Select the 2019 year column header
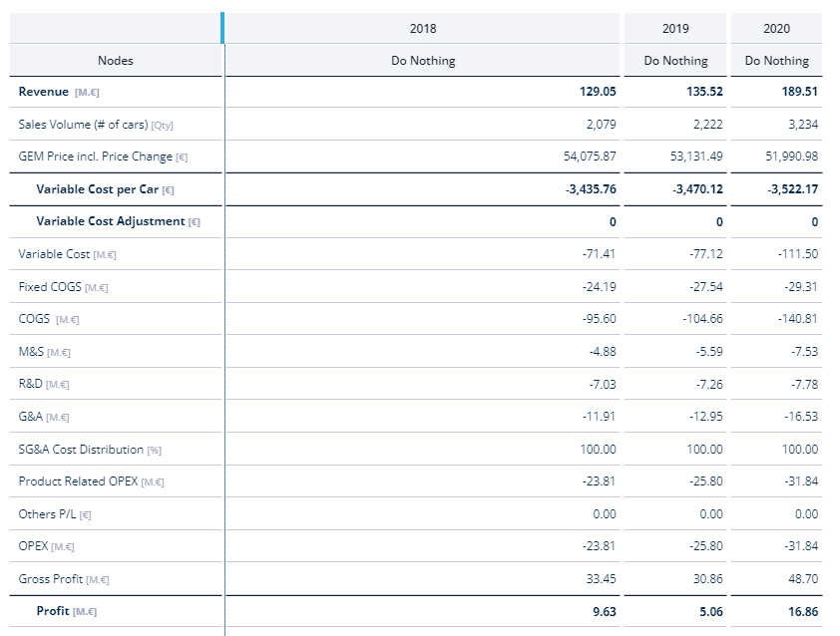 click(675, 29)
